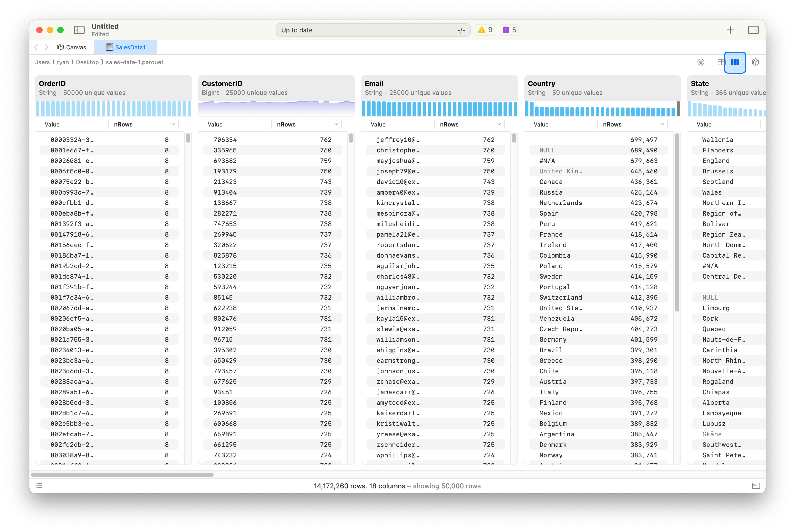The image size is (795, 532).
Task: Select the Wallonia row in State
Action: click(729, 140)
